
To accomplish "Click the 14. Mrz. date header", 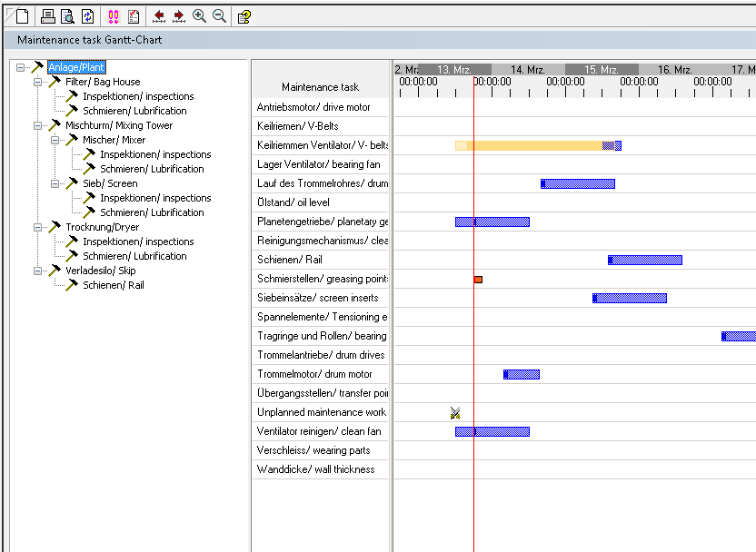I will pos(529,69).
